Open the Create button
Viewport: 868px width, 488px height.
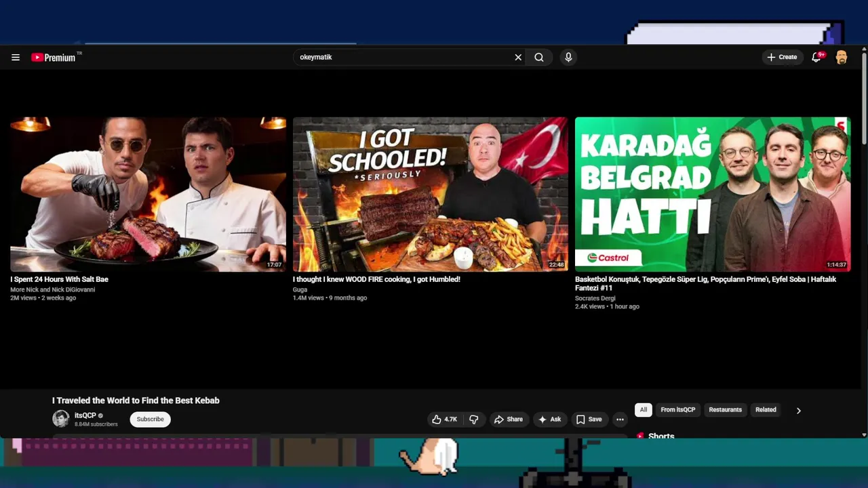[782, 58]
